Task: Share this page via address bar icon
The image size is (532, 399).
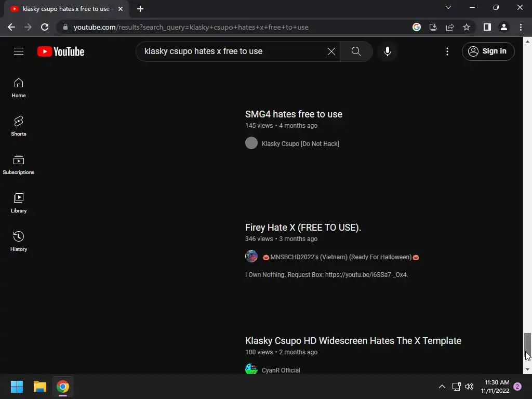Action: tap(450, 27)
